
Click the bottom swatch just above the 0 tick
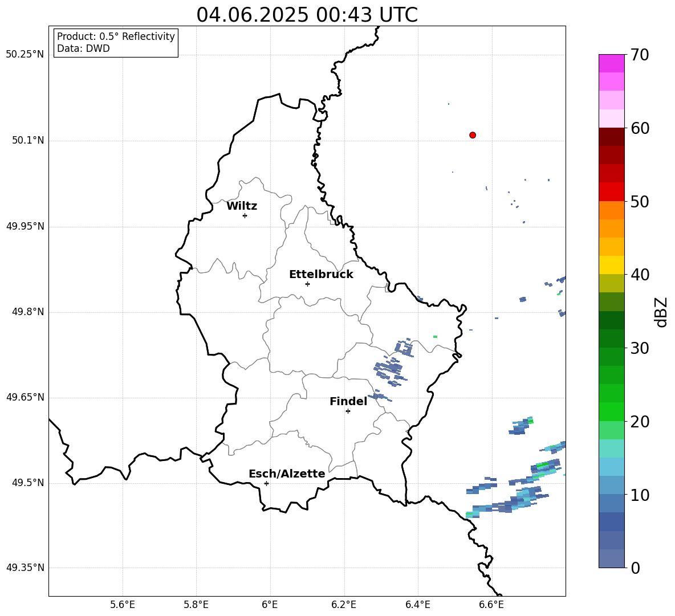click(611, 558)
